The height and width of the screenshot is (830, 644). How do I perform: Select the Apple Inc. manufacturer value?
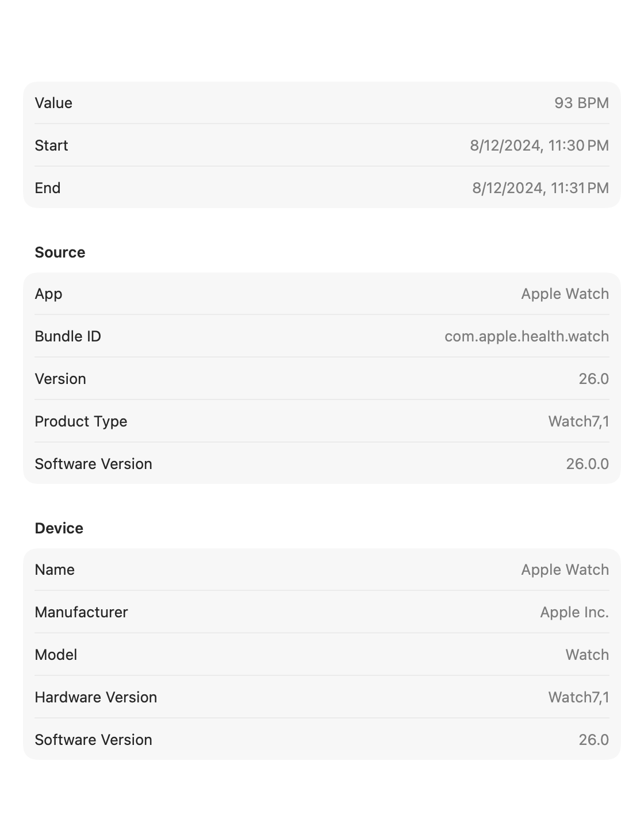(x=574, y=612)
